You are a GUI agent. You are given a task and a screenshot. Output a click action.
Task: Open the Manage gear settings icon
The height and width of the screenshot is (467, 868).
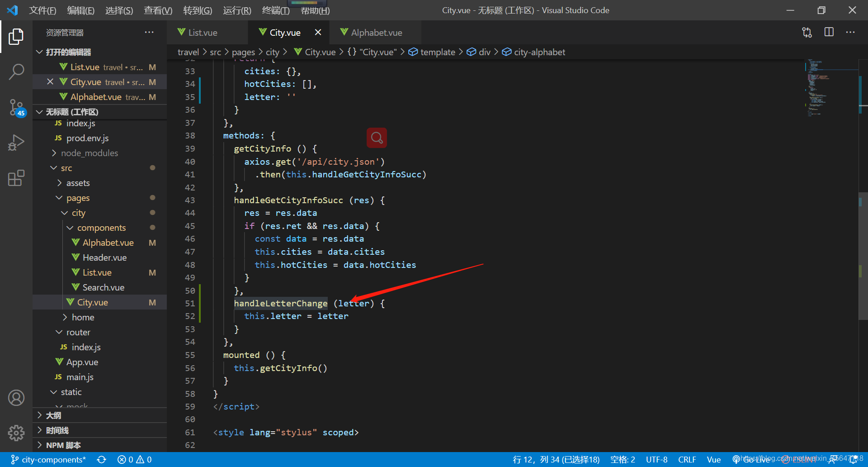[16, 433]
